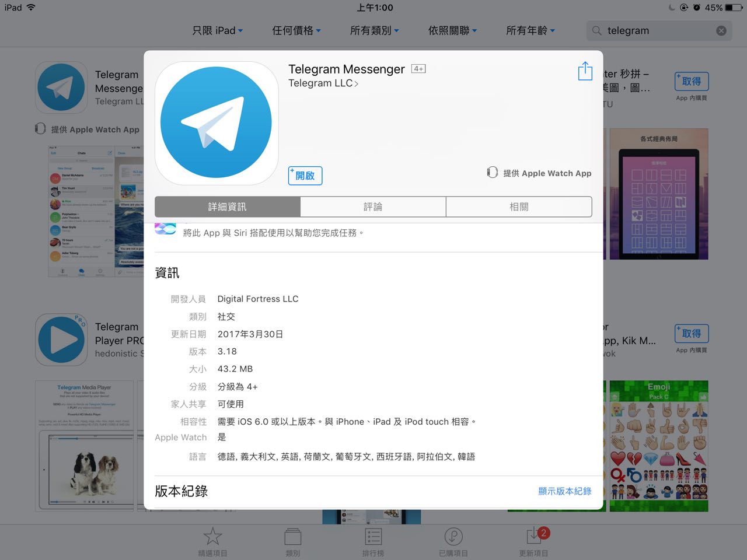
Task: Tap 提供 Apple Watch App label in background list
Action: coord(95,129)
